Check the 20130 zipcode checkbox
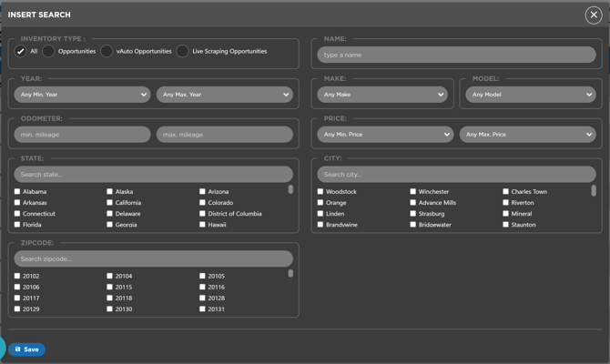 pyautogui.click(x=109, y=308)
